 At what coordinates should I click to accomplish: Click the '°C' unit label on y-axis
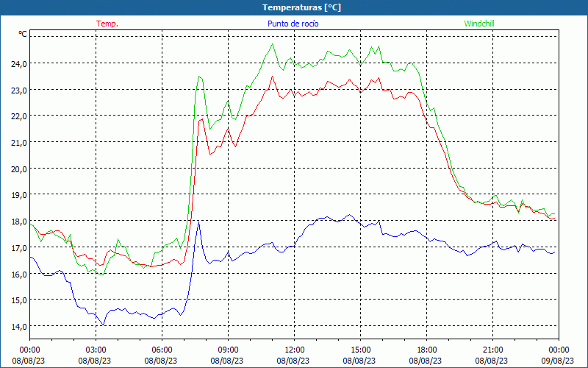[x=23, y=34]
